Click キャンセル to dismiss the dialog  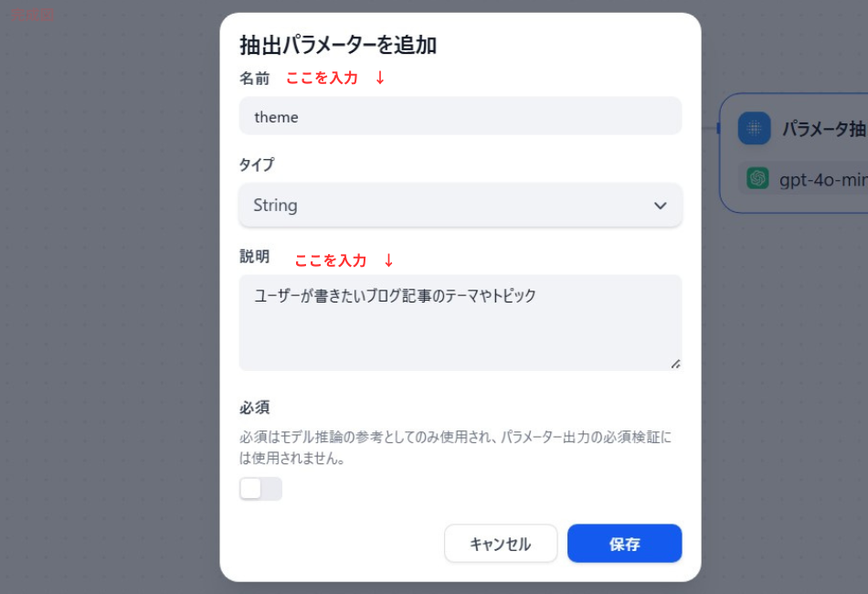pyautogui.click(x=501, y=544)
